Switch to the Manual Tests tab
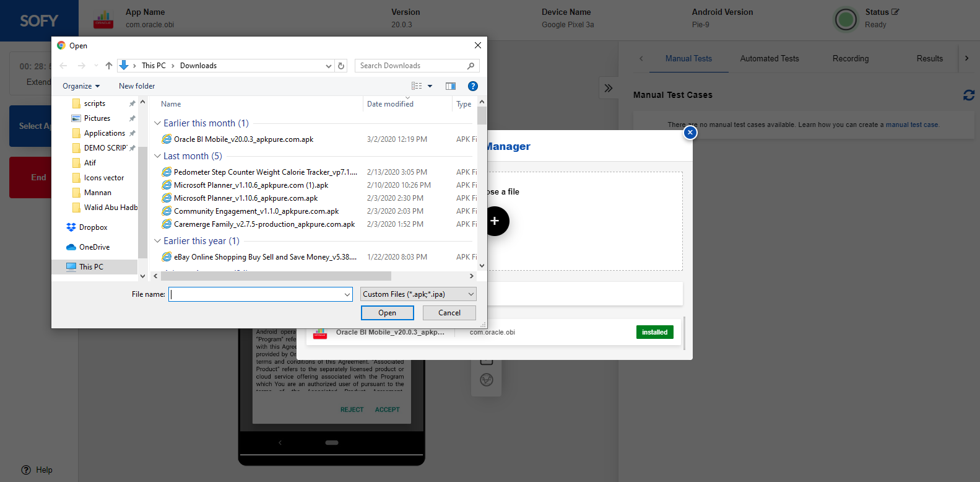 click(x=688, y=58)
